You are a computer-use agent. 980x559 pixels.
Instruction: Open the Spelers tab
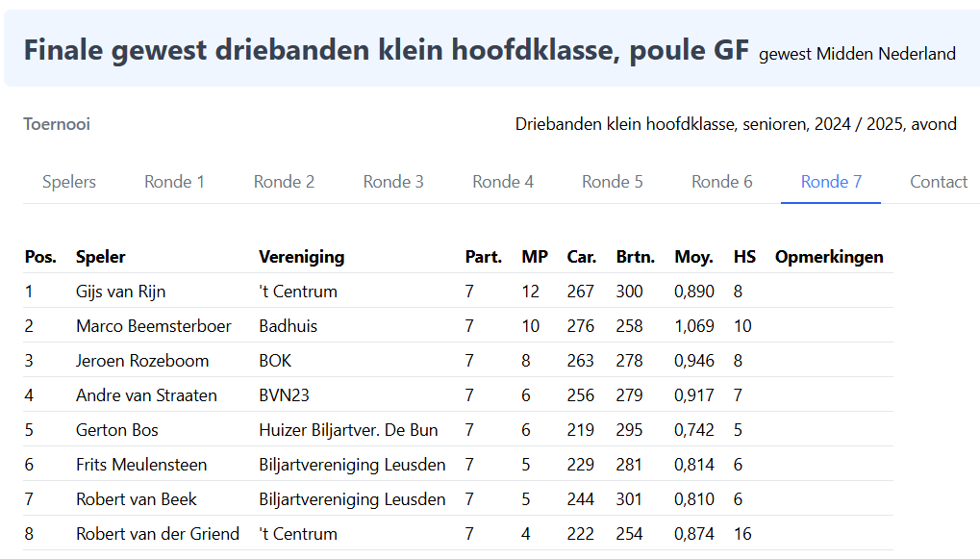click(69, 182)
